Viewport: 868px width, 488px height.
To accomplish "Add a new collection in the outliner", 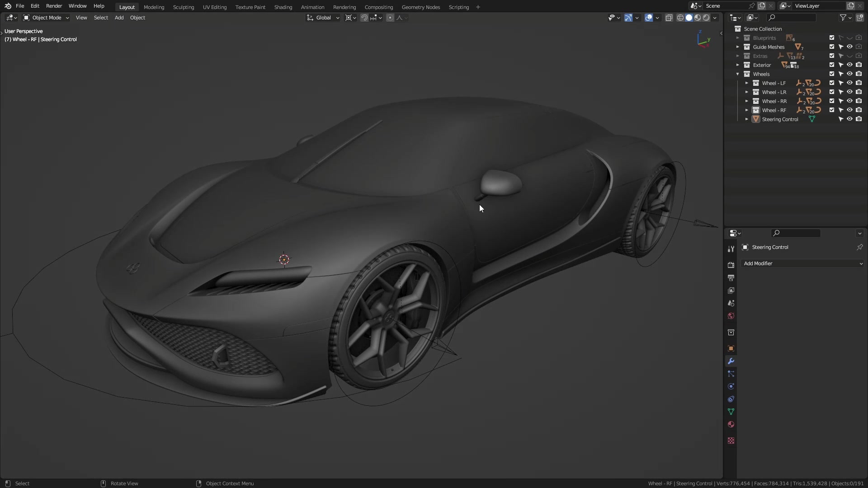I will coord(859,18).
